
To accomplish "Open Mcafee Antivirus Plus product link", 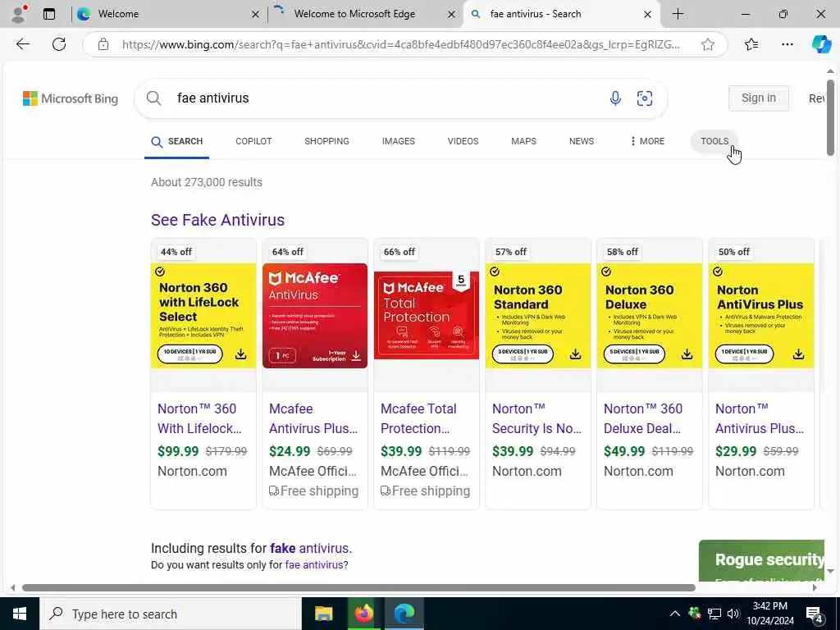I will 313,418.
